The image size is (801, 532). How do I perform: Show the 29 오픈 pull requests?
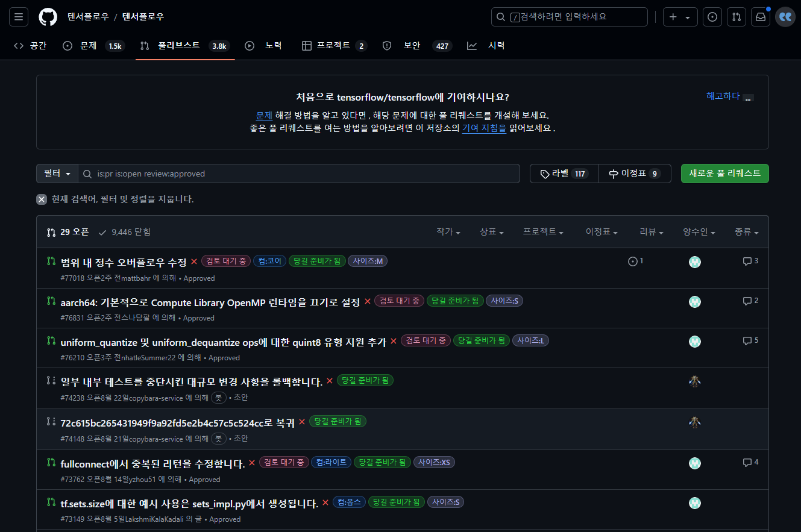[x=68, y=232]
